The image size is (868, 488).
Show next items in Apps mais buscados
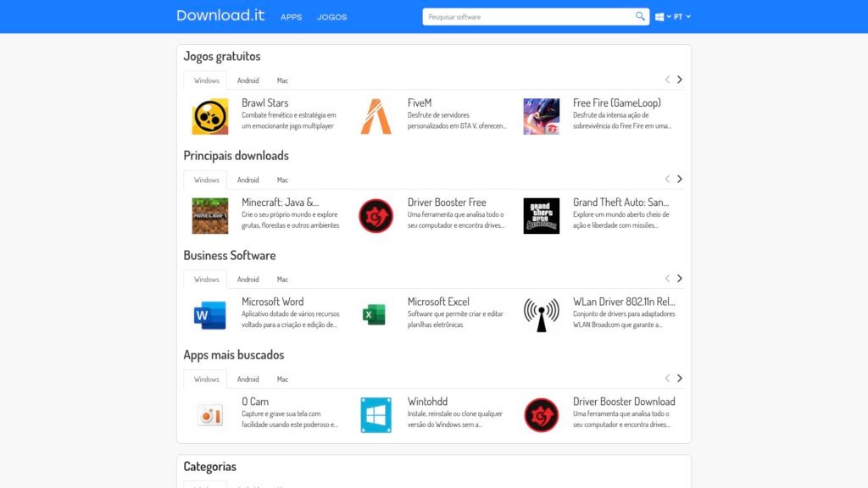(x=680, y=379)
